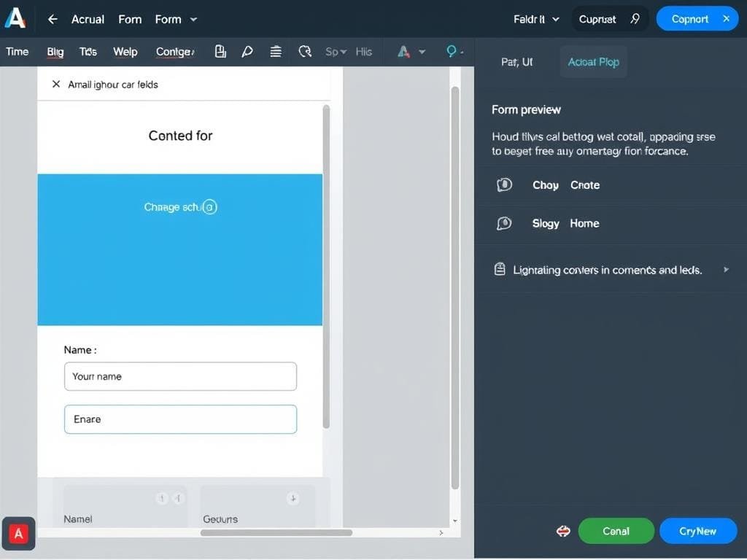Click the document page icon in toolbar
This screenshot has width=747, height=560.
tap(220, 51)
